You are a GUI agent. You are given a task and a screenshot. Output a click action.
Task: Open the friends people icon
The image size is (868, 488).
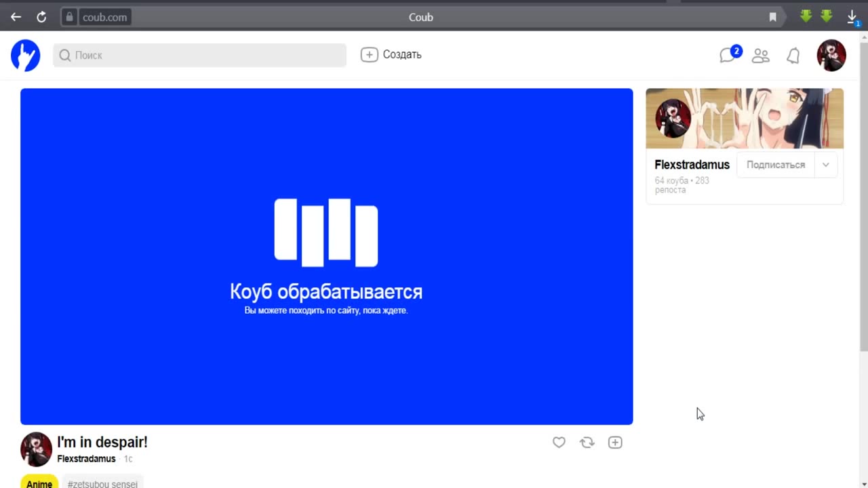point(761,56)
